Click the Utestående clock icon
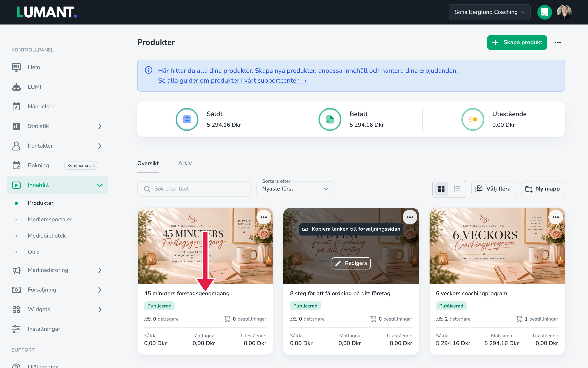This screenshot has width=588, height=368. (x=473, y=119)
